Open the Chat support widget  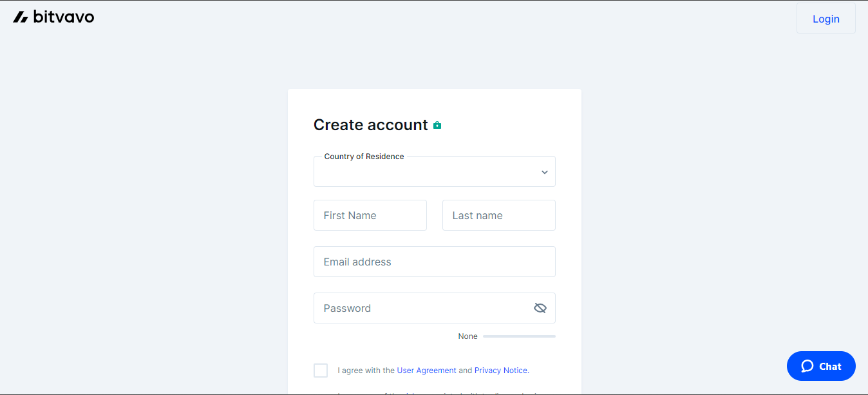pos(821,366)
